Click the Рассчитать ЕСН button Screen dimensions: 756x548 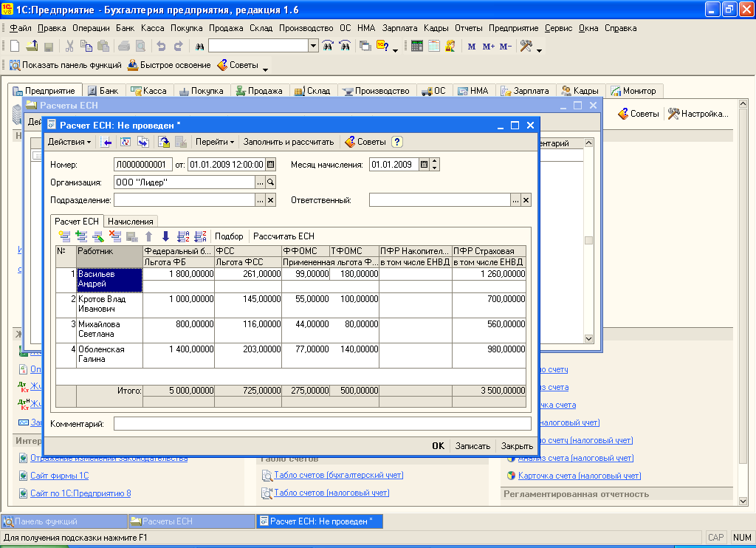click(283, 236)
